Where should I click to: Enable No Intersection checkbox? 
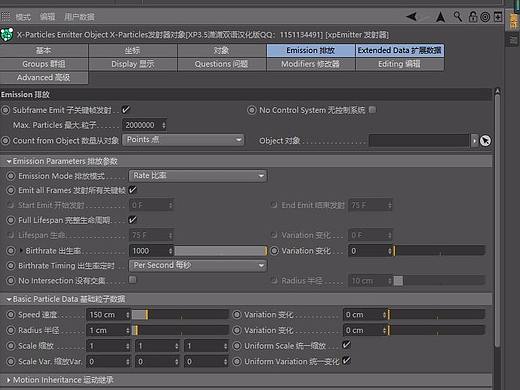pos(133,279)
